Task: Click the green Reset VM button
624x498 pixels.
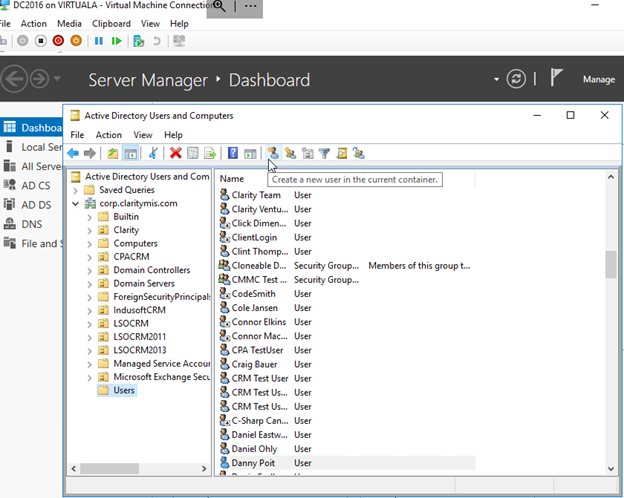Action: click(116, 41)
